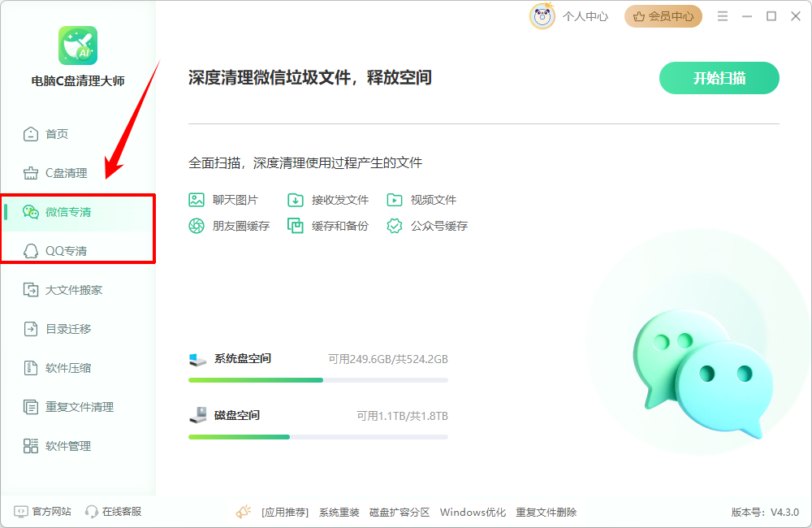
Task: Open 个人中心 link
Action: 585,16
